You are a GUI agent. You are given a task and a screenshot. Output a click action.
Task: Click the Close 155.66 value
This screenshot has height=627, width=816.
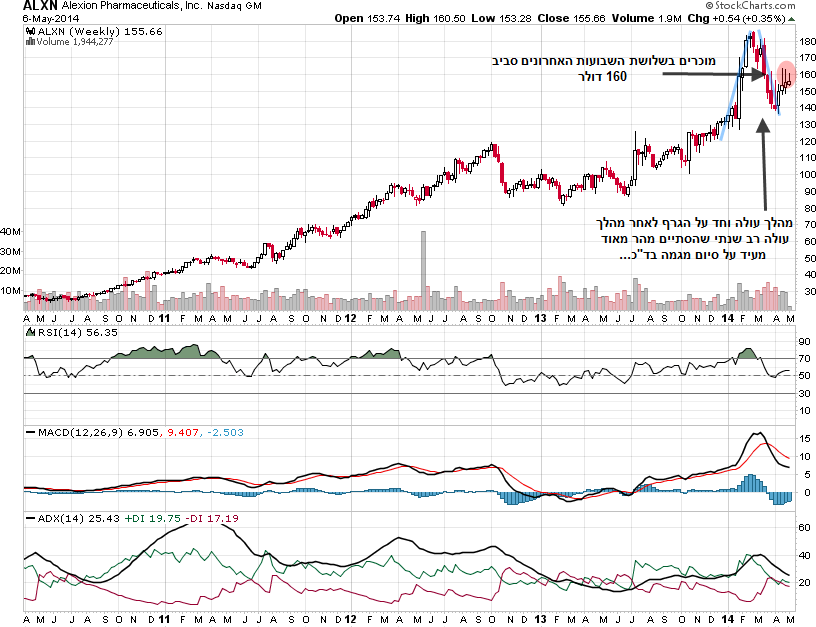571,18
